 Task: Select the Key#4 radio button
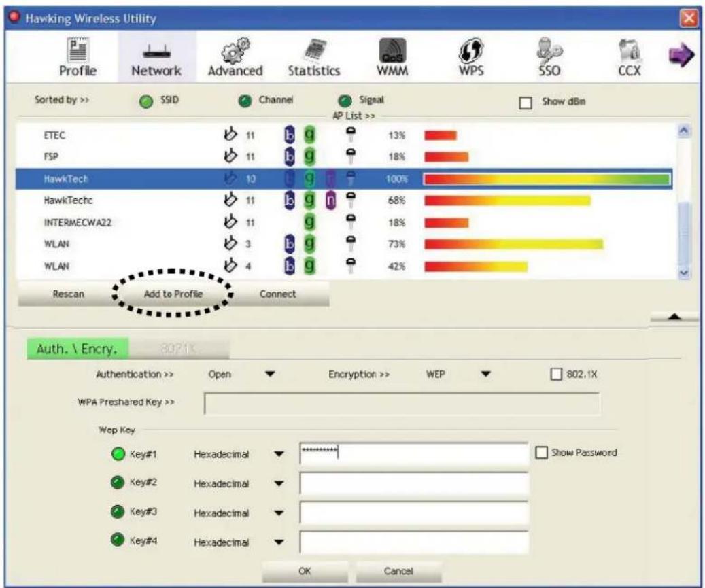click(x=118, y=540)
